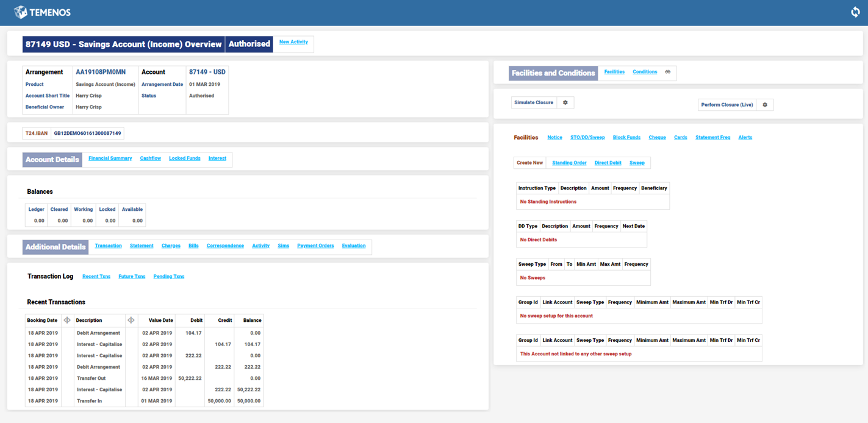Click the gear icon next to Simulate Closure
The image size is (868, 423).
pyautogui.click(x=565, y=102)
